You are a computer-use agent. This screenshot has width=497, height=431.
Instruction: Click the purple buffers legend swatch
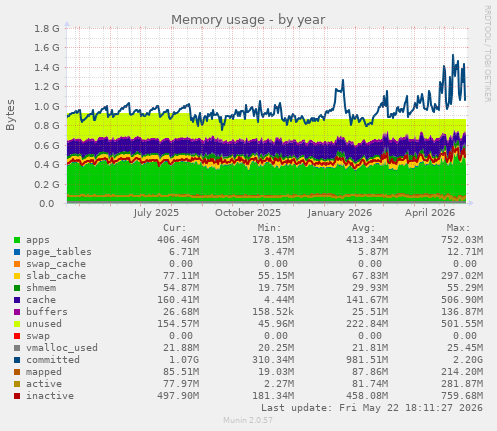tap(17, 312)
